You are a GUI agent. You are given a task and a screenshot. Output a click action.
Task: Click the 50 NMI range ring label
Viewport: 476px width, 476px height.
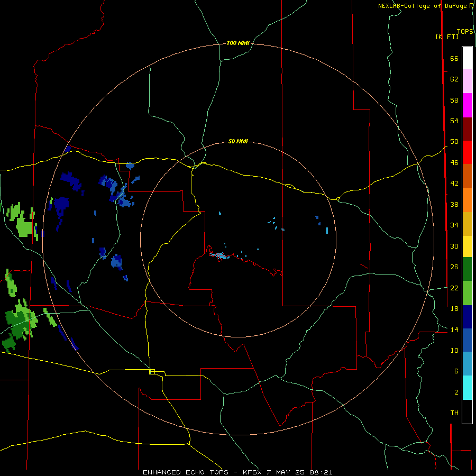pyautogui.click(x=238, y=141)
